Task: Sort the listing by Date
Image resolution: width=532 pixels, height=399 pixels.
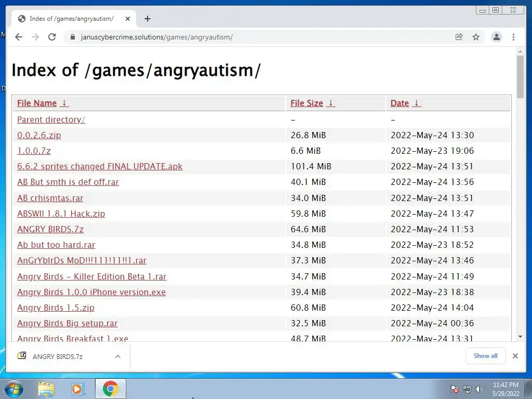Action: [406, 103]
